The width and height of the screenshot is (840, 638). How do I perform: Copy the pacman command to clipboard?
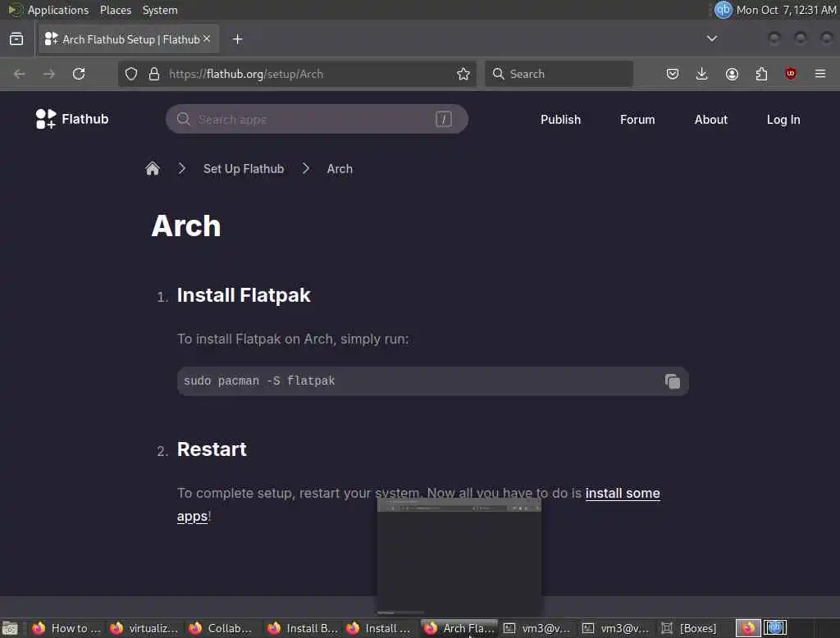[673, 381]
